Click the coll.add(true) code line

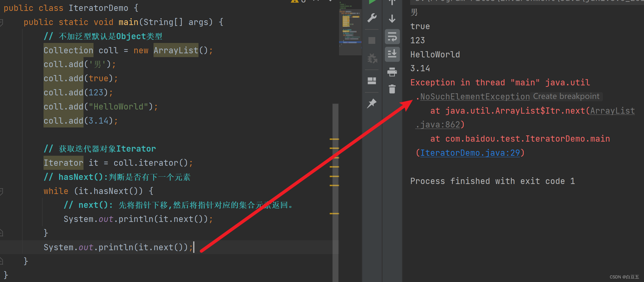pyautogui.click(x=81, y=78)
